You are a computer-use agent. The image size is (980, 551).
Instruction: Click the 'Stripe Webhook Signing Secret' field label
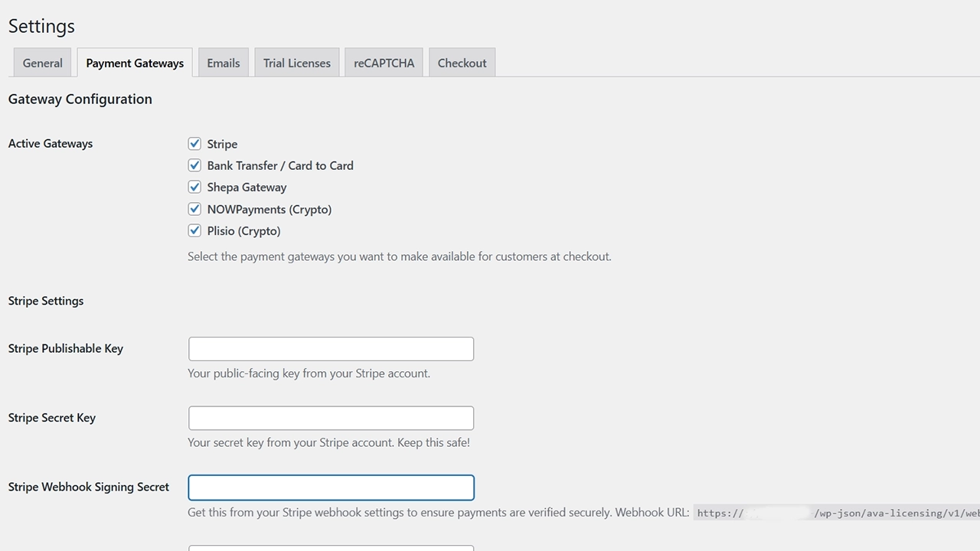click(89, 487)
